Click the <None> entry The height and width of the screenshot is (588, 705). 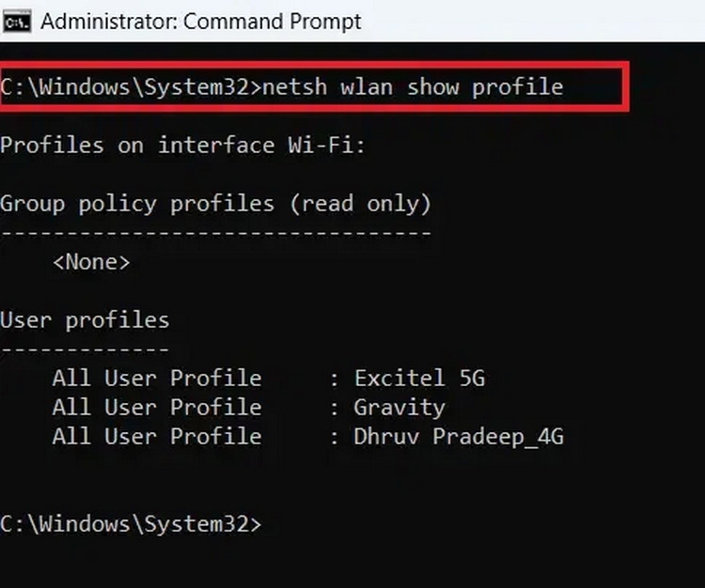point(91,262)
